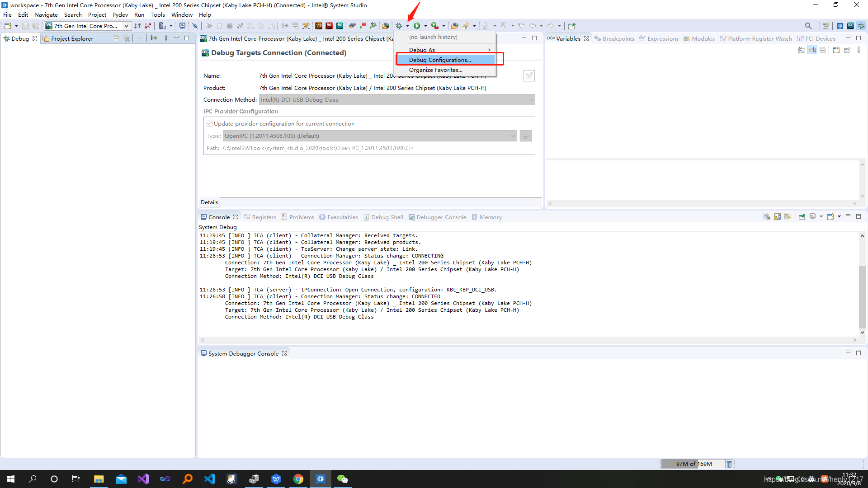
Task: Switch to the Memory tab
Action: 487,217
